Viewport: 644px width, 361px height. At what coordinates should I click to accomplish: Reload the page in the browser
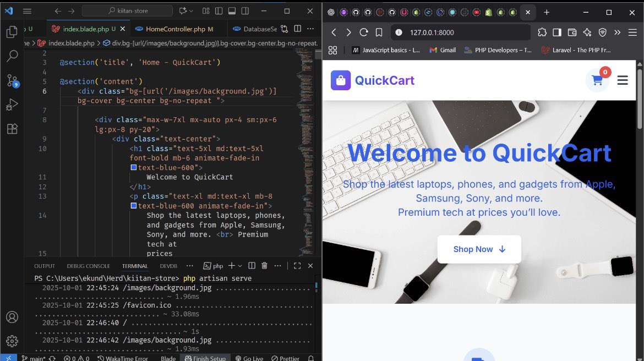pos(363,32)
